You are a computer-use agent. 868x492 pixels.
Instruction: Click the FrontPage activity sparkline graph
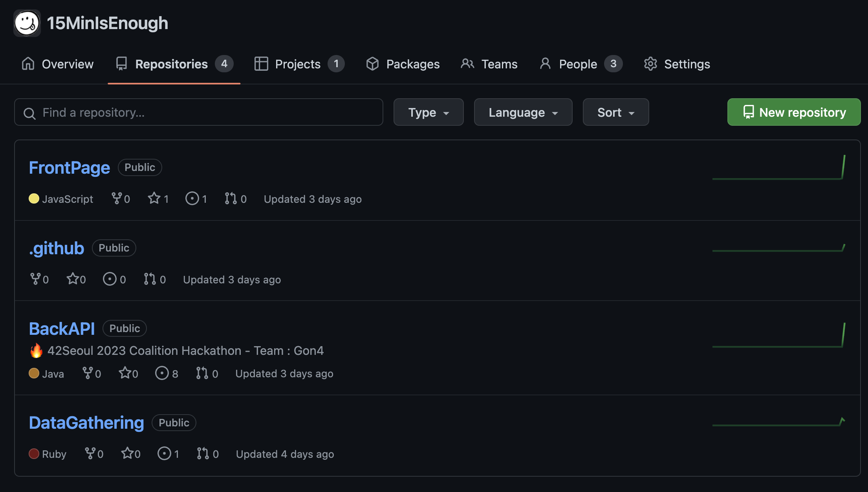778,168
